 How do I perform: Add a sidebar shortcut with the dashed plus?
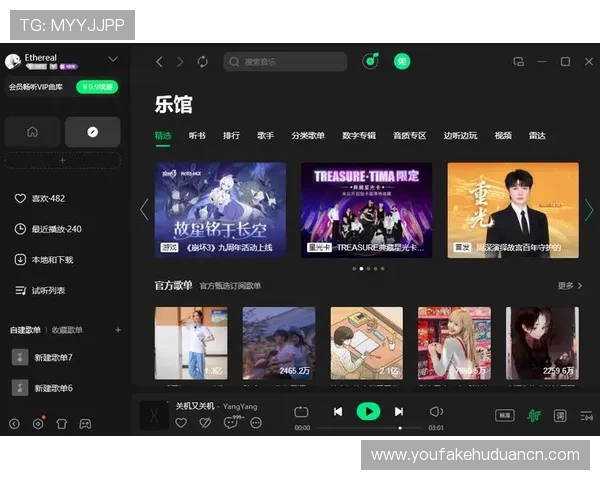[x=62, y=160]
